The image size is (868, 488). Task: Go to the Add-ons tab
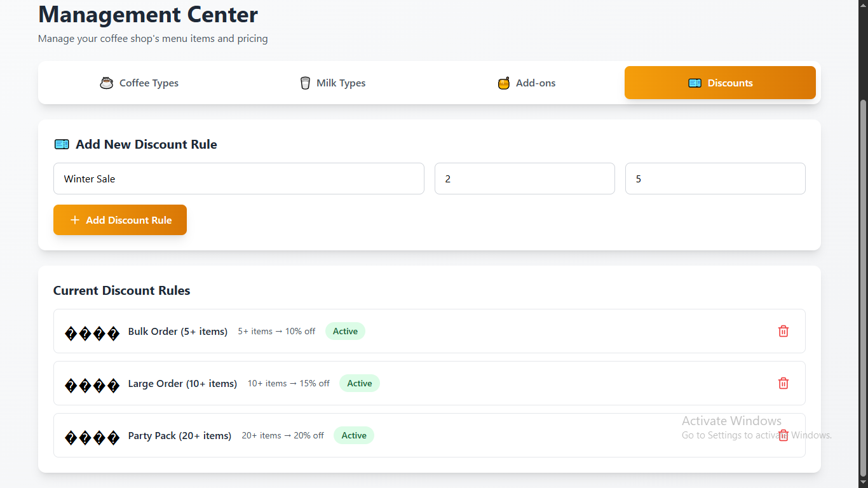click(x=526, y=83)
